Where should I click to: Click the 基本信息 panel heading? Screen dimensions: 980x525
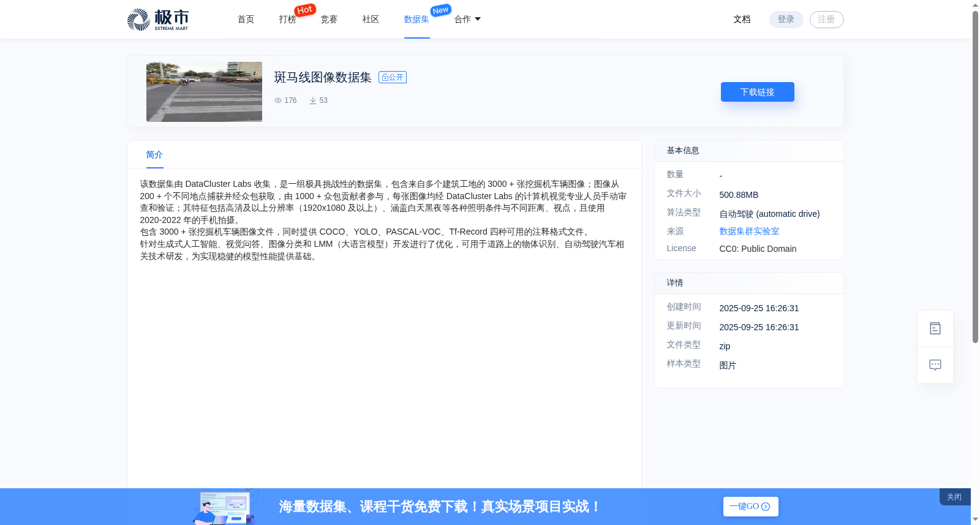click(683, 151)
